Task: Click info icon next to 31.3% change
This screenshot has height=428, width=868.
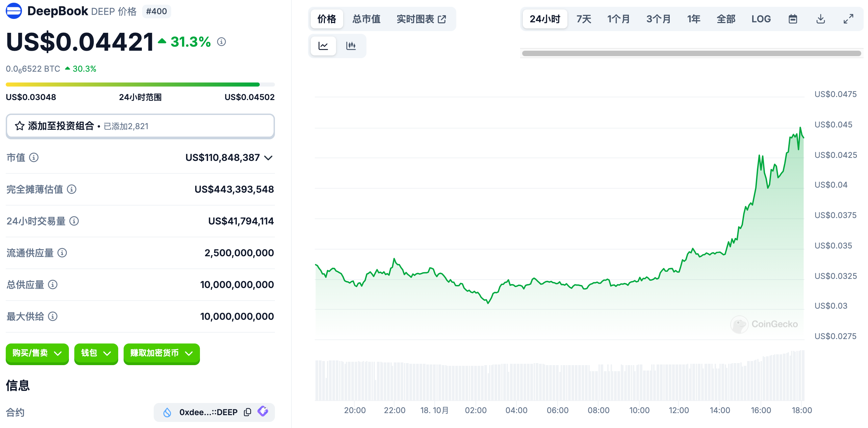Action: coord(221,42)
